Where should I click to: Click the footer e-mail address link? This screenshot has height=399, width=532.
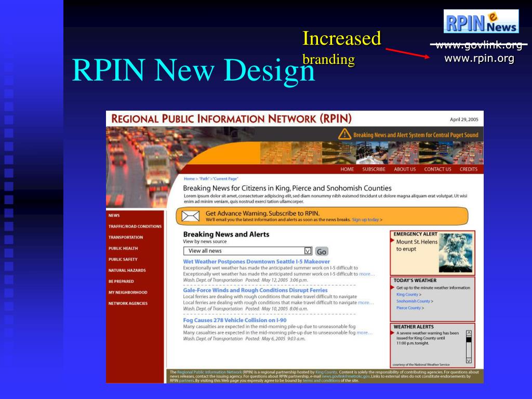coord(345,376)
